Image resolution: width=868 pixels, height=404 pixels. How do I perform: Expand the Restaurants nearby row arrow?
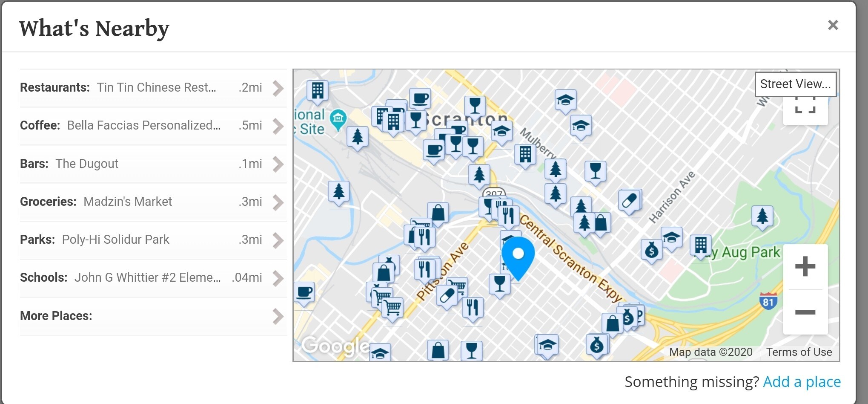(278, 88)
